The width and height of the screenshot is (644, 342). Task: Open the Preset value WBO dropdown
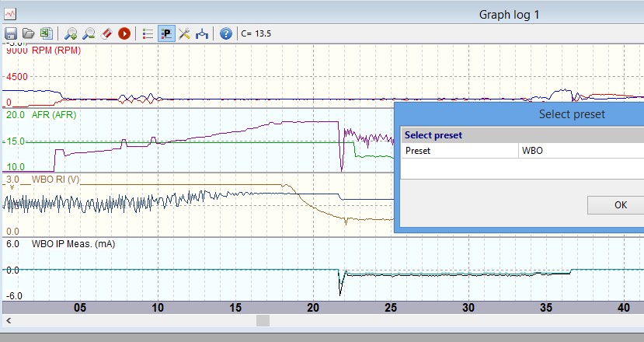click(581, 151)
